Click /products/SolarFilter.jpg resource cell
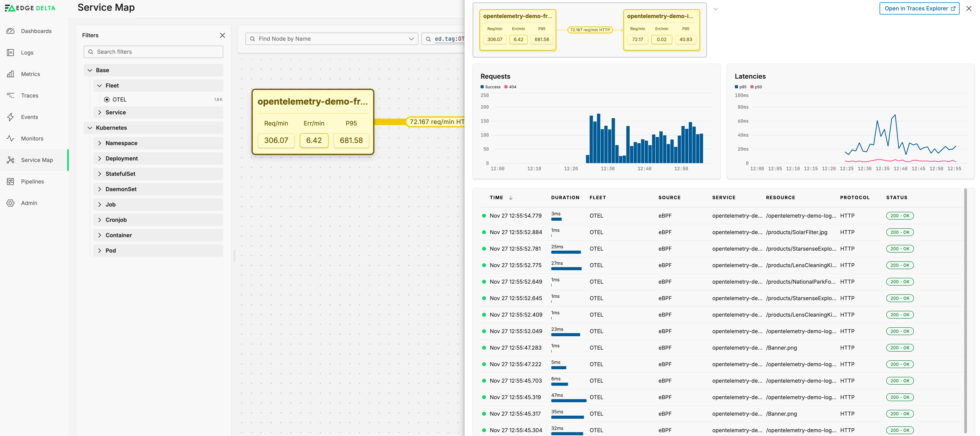The width and height of the screenshot is (980, 436). (x=797, y=232)
